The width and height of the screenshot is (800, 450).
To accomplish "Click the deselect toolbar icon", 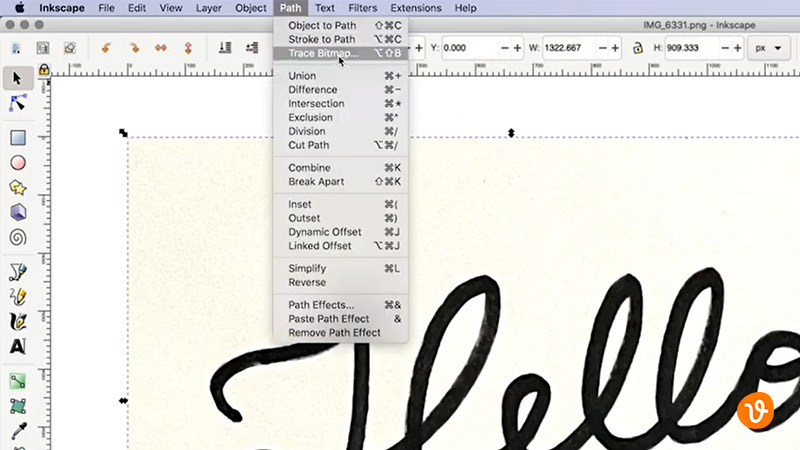I will [69, 48].
